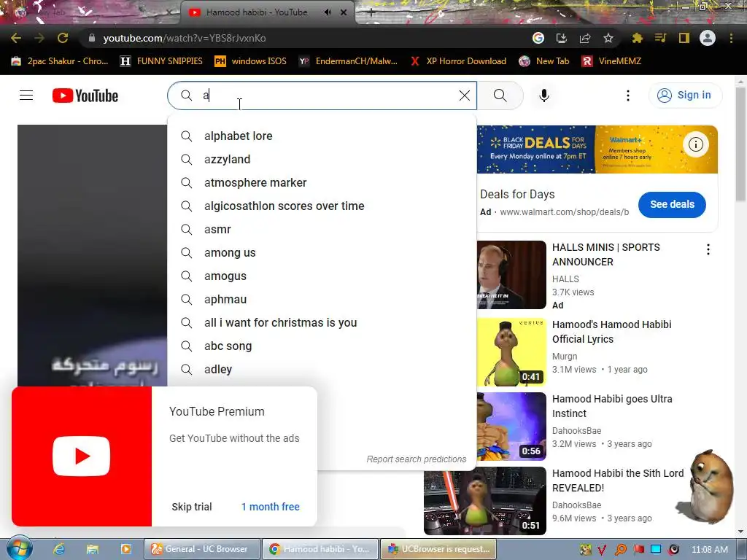Choose the 'aphmau' suggestion
Screen dimensions: 747x560
click(x=322, y=300)
